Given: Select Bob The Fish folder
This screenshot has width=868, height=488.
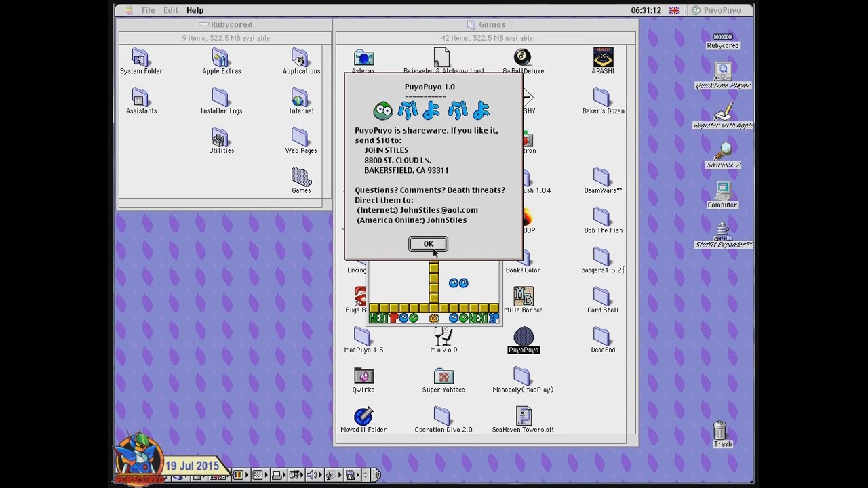Looking at the screenshot, I should [603, 222].
